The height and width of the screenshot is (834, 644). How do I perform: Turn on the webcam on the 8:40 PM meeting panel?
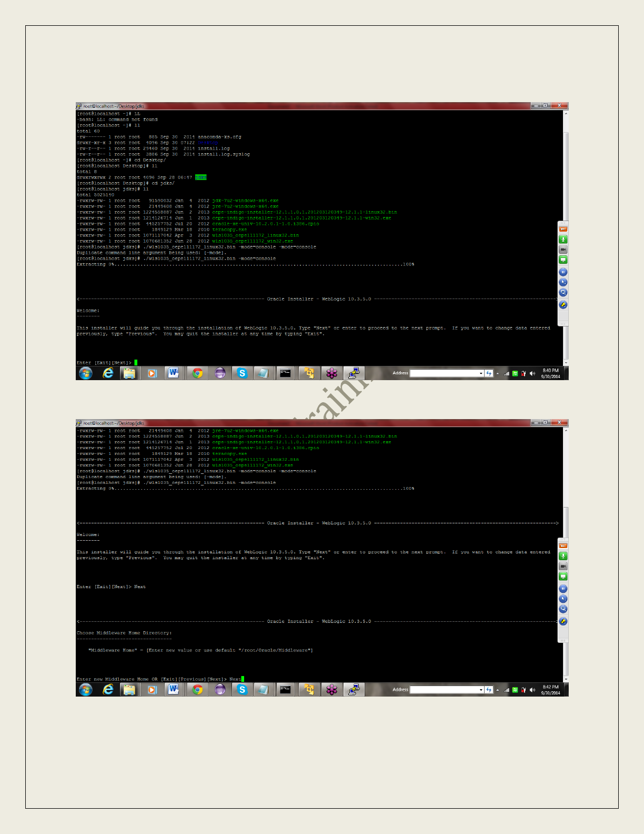click(563, 250)
